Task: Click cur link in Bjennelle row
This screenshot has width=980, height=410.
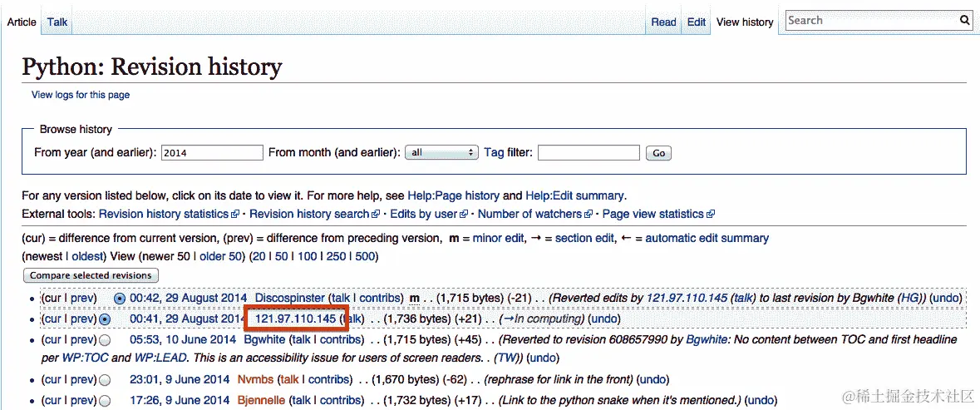Action: (53, 400)
